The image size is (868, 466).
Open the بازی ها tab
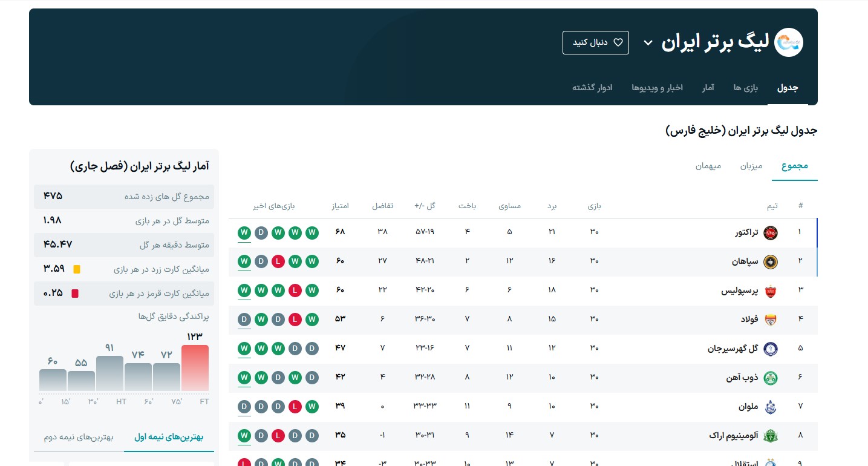point(746,88)
